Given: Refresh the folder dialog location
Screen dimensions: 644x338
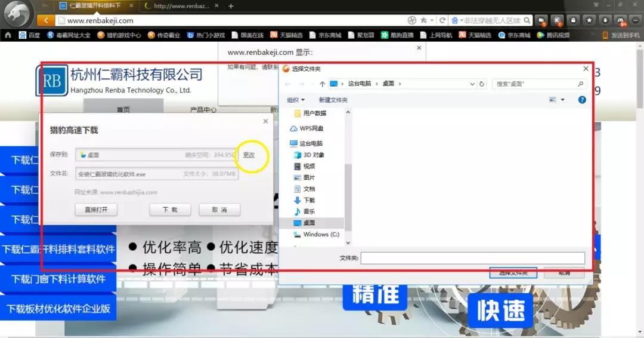Looking at the screenshot, I should click(482, 84).
